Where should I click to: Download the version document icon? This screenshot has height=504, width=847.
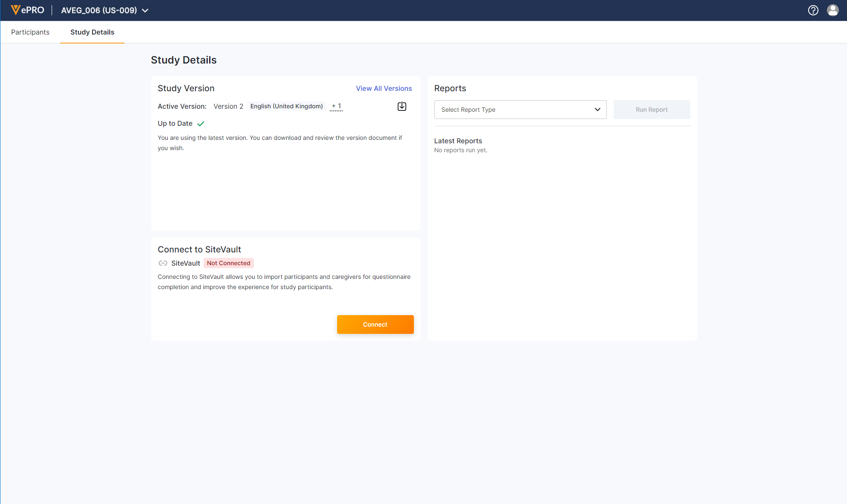tap(402, 106)
